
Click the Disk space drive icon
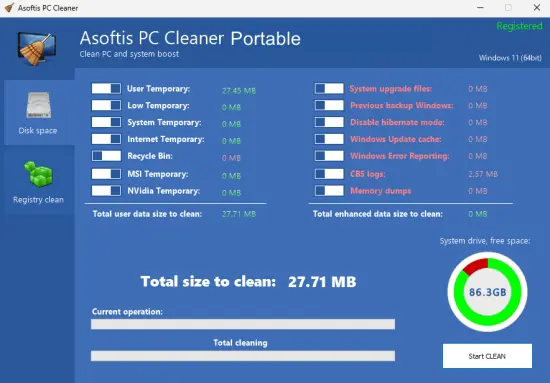(x=38, y=105)
